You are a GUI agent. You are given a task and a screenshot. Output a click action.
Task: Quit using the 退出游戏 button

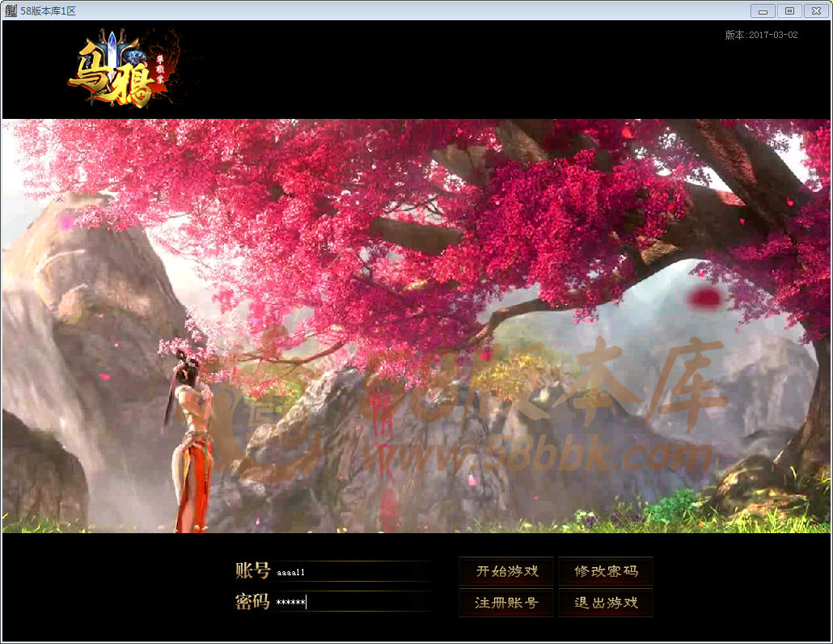(606, 603)
